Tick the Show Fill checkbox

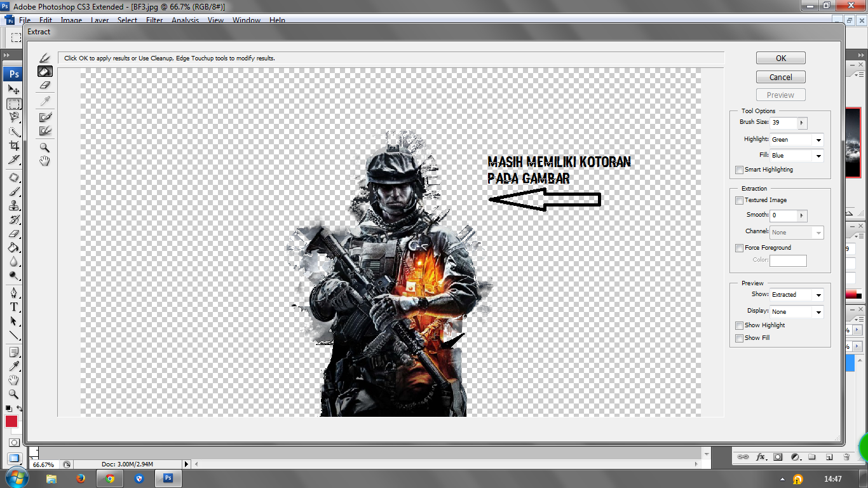[x=739, y=338]
